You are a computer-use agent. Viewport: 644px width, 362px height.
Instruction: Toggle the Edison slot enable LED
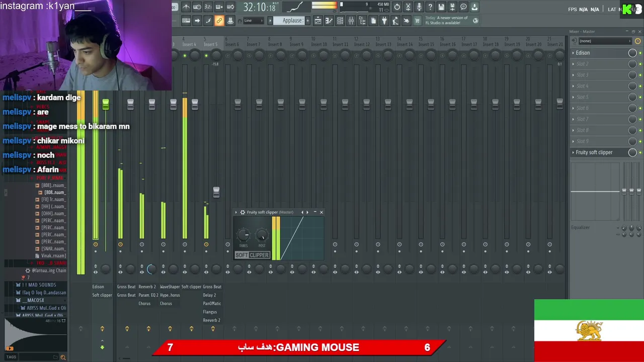pos(640,53)
